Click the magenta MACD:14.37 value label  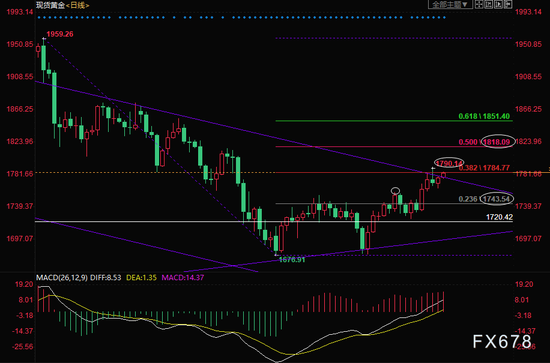pos(182,278)
